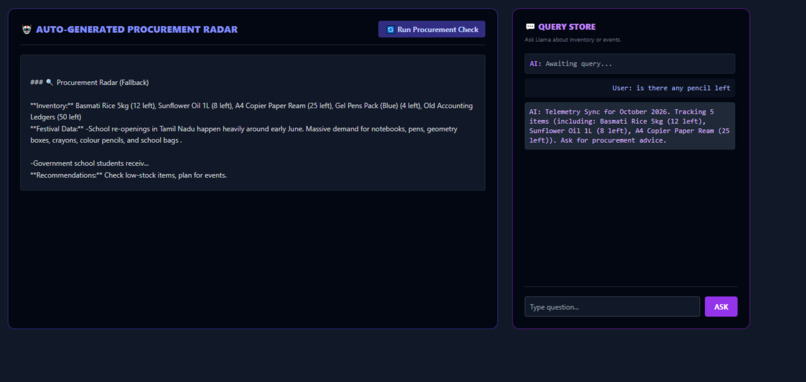Click the 'Procurement Radar (Fallback)' heading text

tap(102, 82)
